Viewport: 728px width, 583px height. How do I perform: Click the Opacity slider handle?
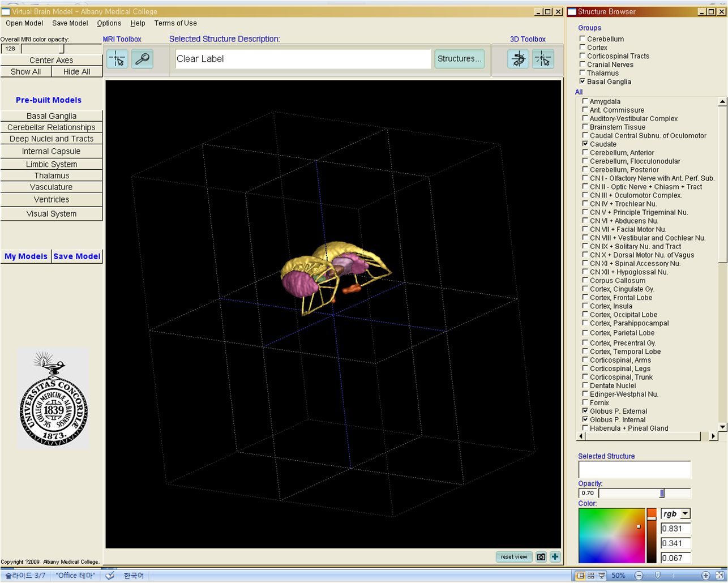click(x=662, y=494)
